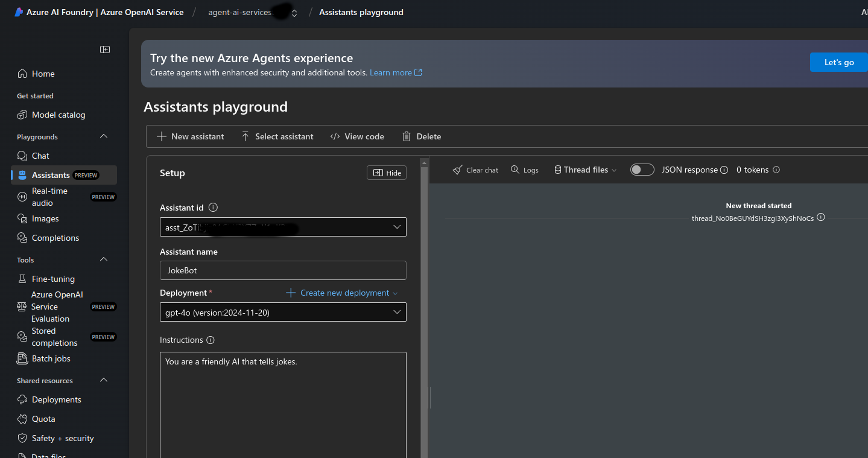Viewport: 868px width, 458px height.
Task: Click the broom icon of Clear chat
Action: 458,170
